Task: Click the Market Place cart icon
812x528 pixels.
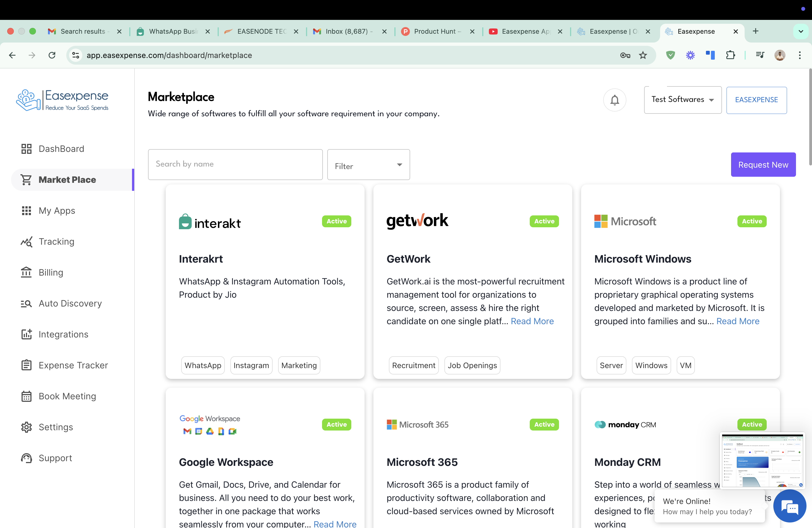Action: (26, 179)
